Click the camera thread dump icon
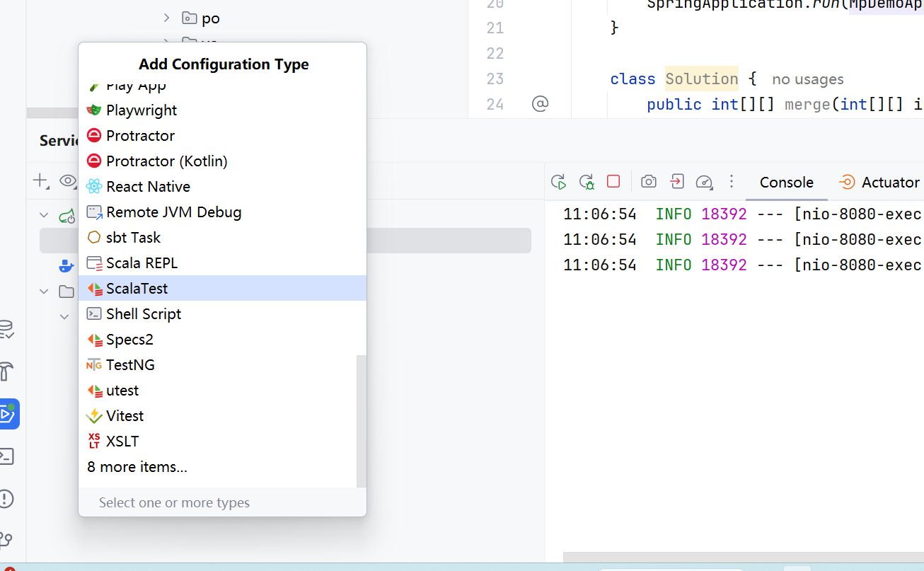The height and width of the screenshot is (571, 924). click(x=649, y=182)
